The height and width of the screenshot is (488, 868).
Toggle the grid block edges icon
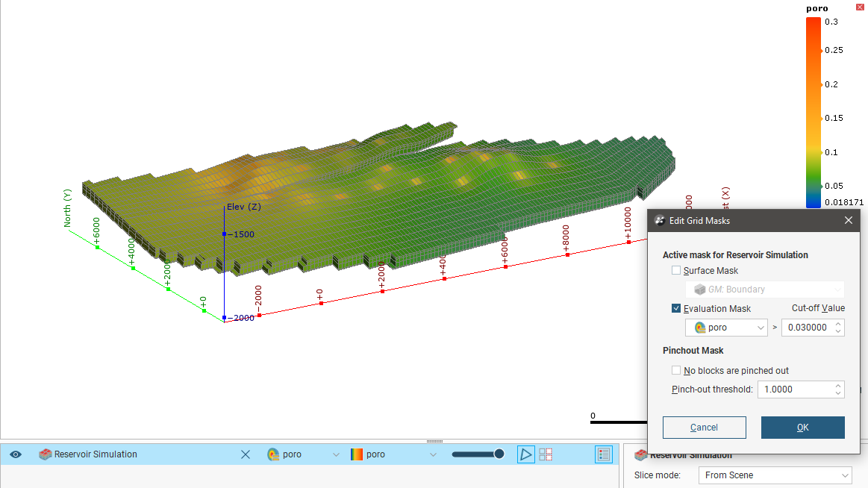pos(546,454)
